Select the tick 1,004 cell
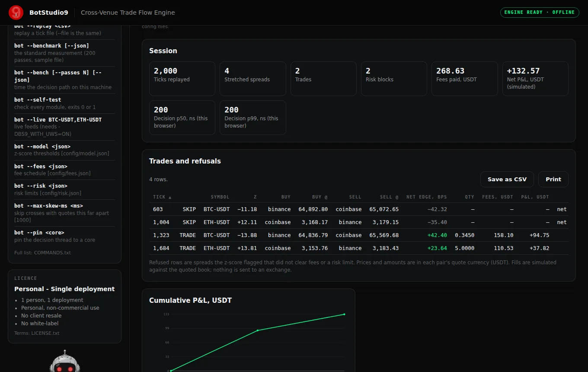 click(161, 222)
